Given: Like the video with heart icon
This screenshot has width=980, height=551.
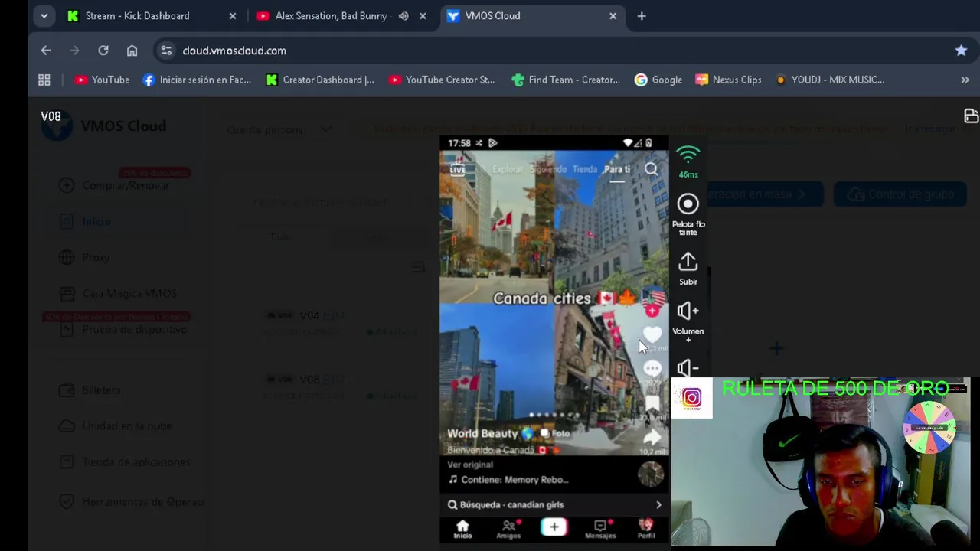Looking at the screenshot, I should tap(652, 334).
